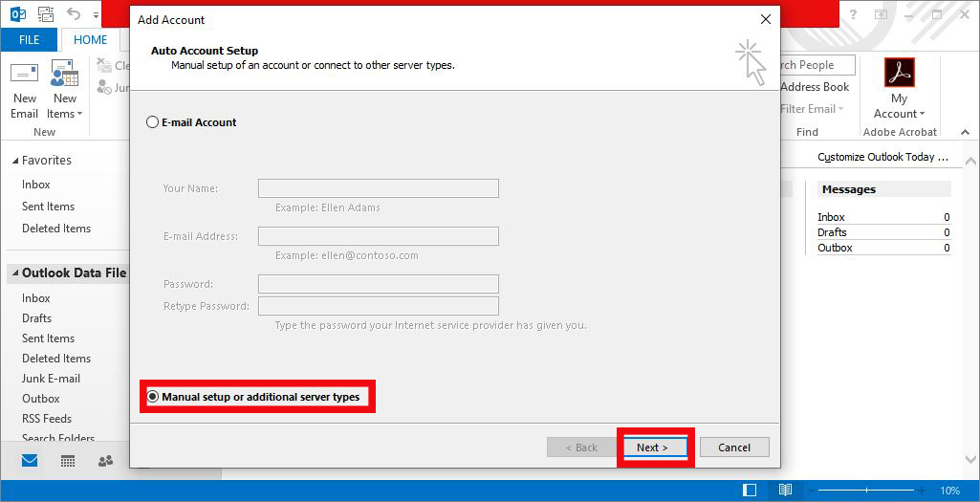Switch to Mail view using envelope icon

point(30,461)
